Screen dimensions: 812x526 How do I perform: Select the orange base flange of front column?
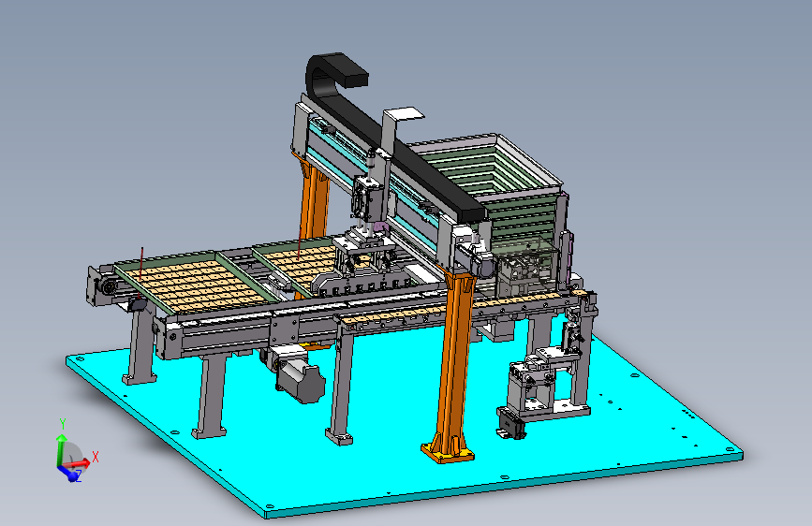448,452
